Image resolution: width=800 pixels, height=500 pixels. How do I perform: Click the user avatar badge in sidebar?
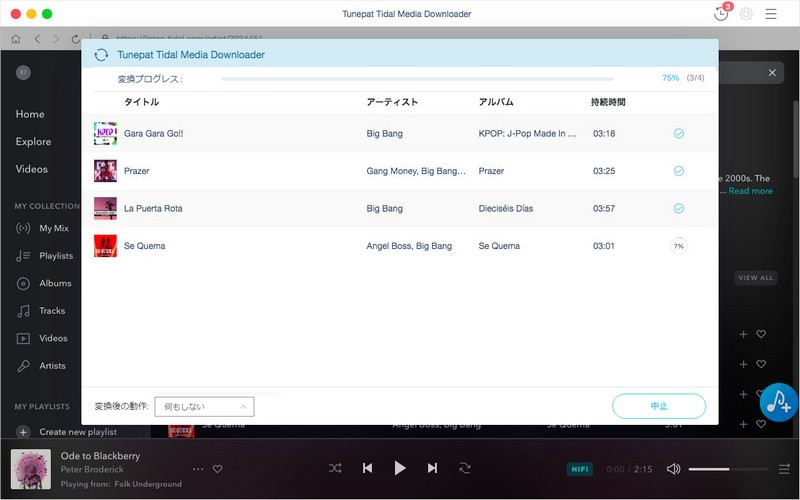tap(23, 72)
